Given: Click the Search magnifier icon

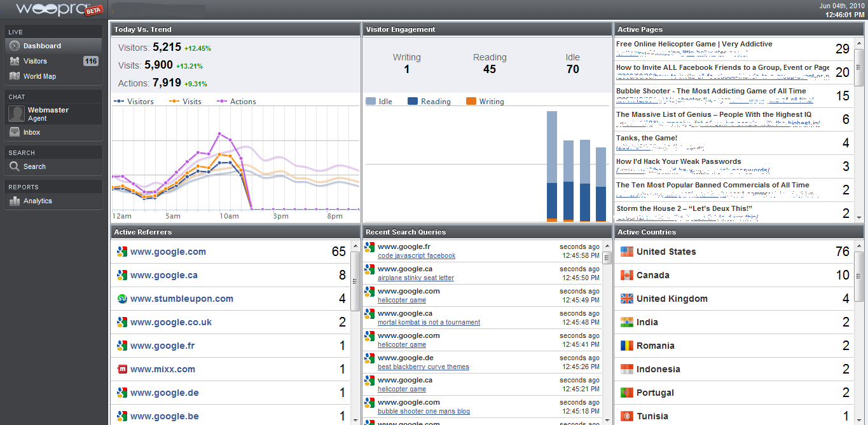Looking at the screenshot, I should coord(15,166).
